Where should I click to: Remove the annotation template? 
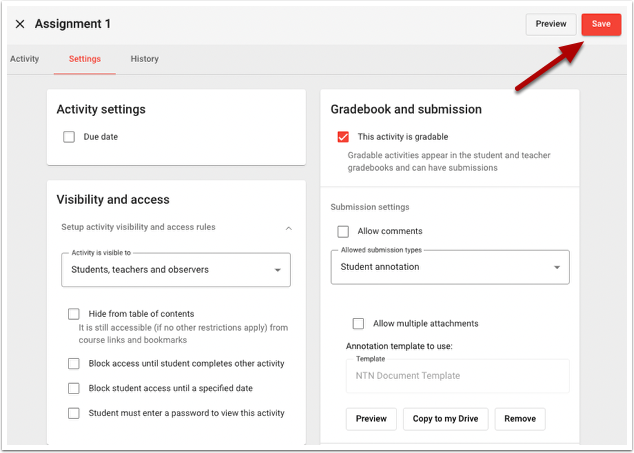[x=520, y=419]
